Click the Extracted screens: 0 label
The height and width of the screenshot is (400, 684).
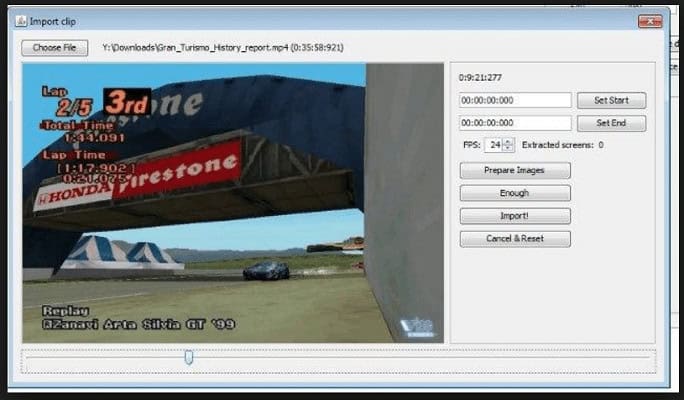coord(563,145)
